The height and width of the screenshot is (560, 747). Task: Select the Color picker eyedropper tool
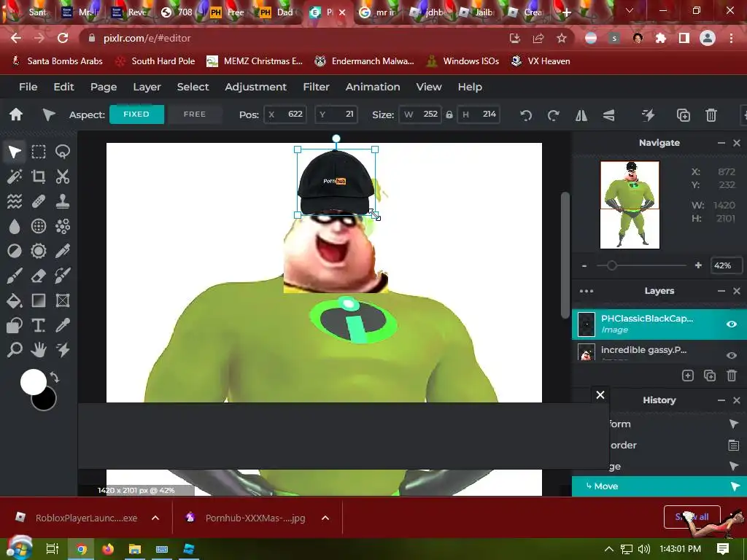point(63,325)
